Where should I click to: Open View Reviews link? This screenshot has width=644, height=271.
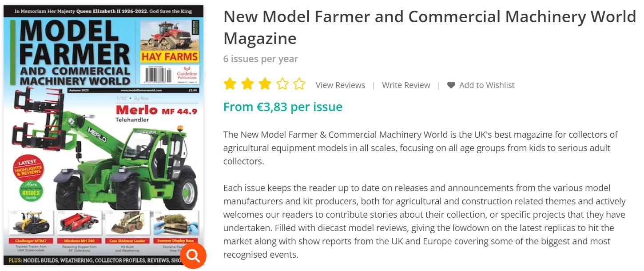[x=340, y=85]
